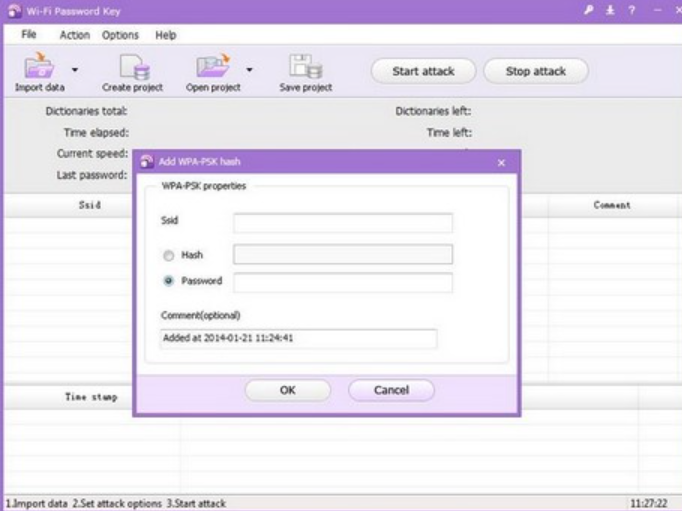Image resolution: width=682 pixels, height=511 pixels.
Task: Click into the Ssid input field
Action: (343, 223)
